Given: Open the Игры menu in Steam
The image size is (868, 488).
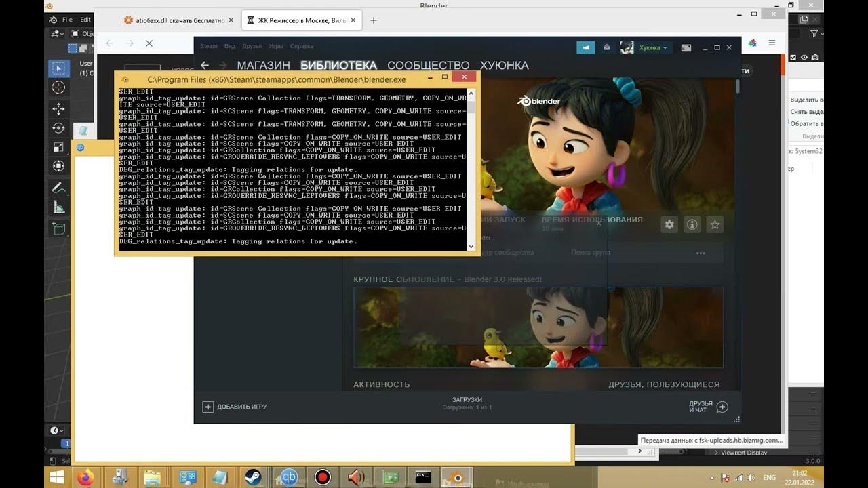Looking at the screenshot, I should coord(276,47).
